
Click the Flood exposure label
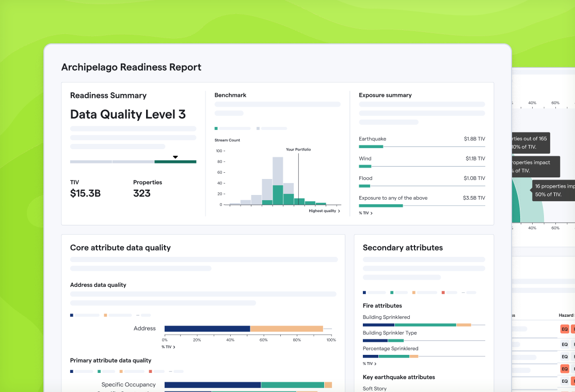[x=365, y=178]
